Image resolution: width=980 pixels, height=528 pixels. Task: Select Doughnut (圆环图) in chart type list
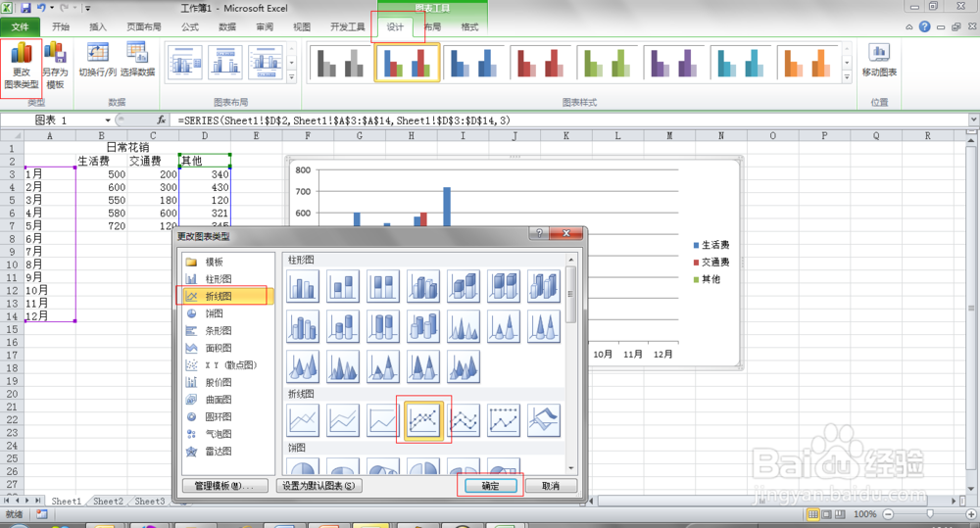(219, 416)
